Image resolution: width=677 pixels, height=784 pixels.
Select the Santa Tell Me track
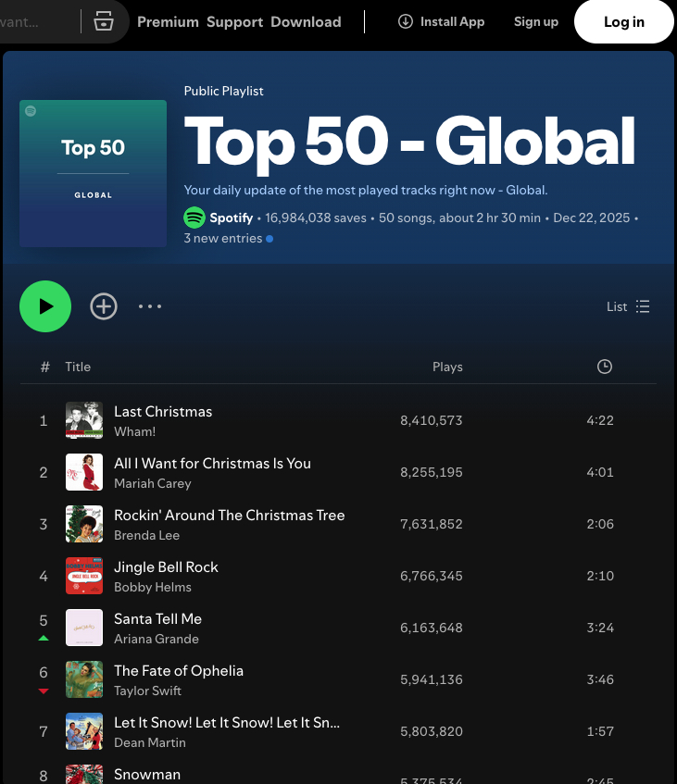click(x=157, y=618)
